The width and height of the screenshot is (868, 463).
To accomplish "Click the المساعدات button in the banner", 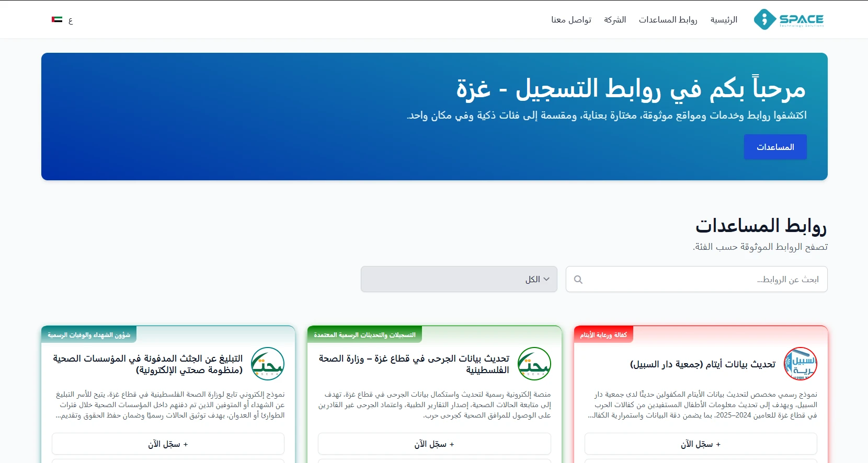I will tap(775, 147).
